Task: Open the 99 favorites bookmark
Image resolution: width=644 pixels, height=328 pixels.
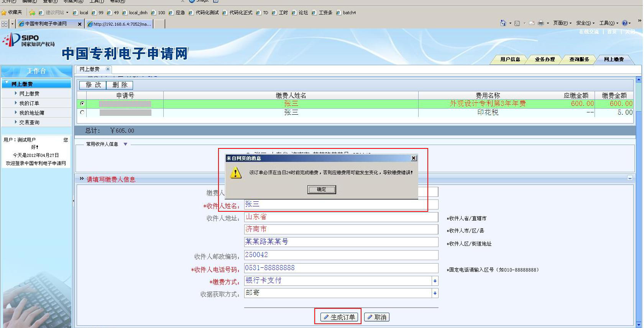Action: point(97,13)
